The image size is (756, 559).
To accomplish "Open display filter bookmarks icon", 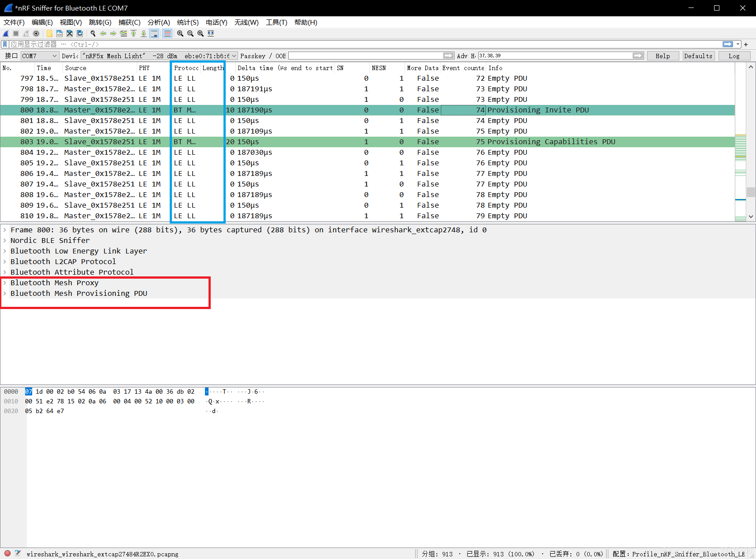I will click(5, 44).
